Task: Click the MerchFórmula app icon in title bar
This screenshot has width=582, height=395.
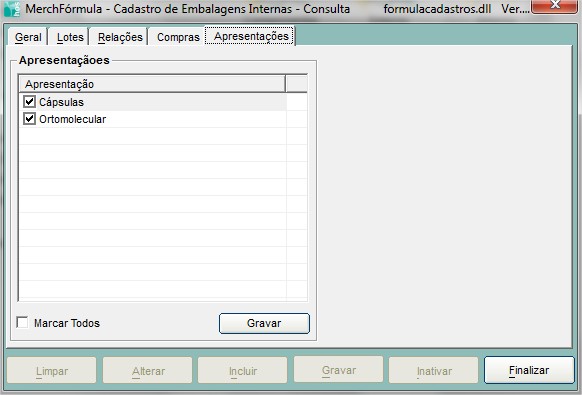Action: click(x=11, y=9)
